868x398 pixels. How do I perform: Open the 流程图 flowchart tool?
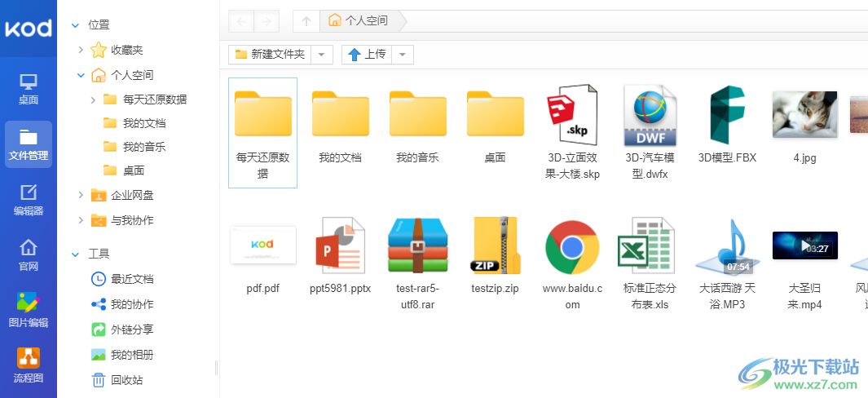(x=29, y=366)
